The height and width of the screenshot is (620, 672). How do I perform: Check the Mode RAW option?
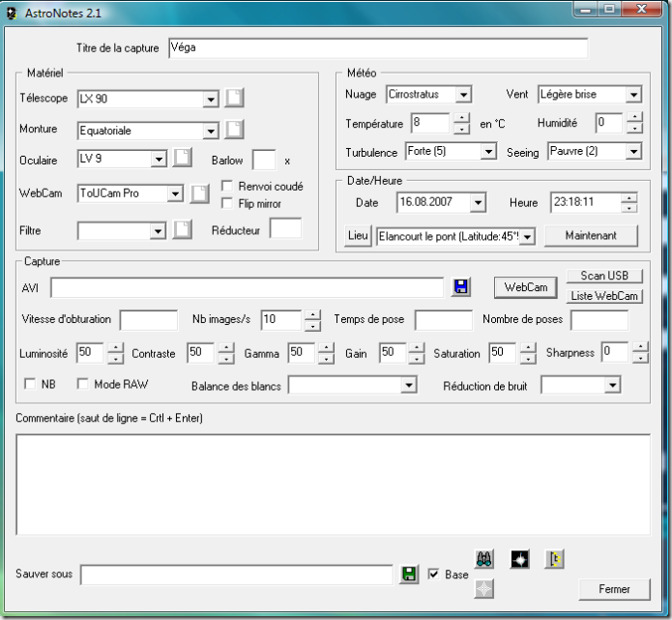(x=82, y=384)
